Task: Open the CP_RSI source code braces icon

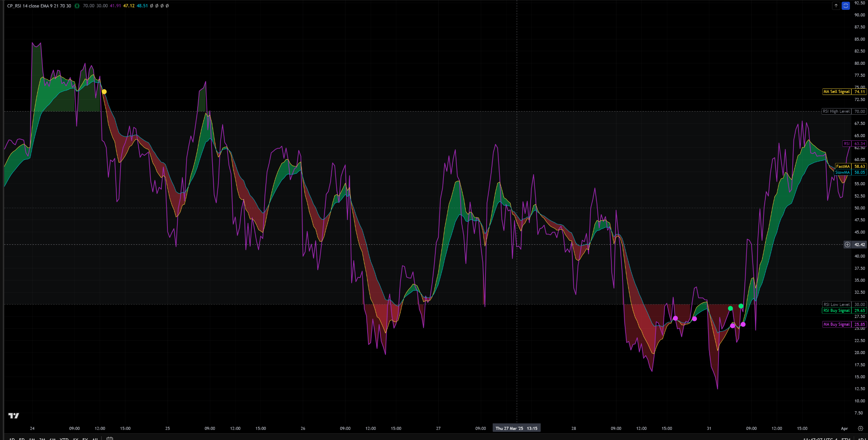Action: click(77, 6)
